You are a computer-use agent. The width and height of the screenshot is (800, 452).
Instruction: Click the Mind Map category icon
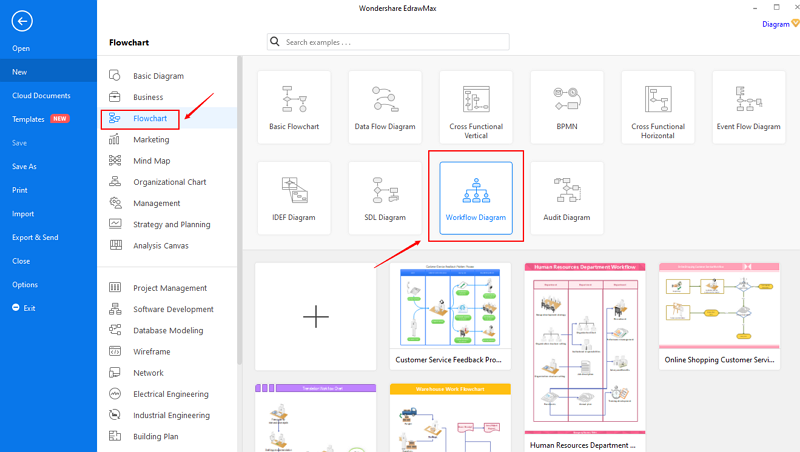point(115,161)
